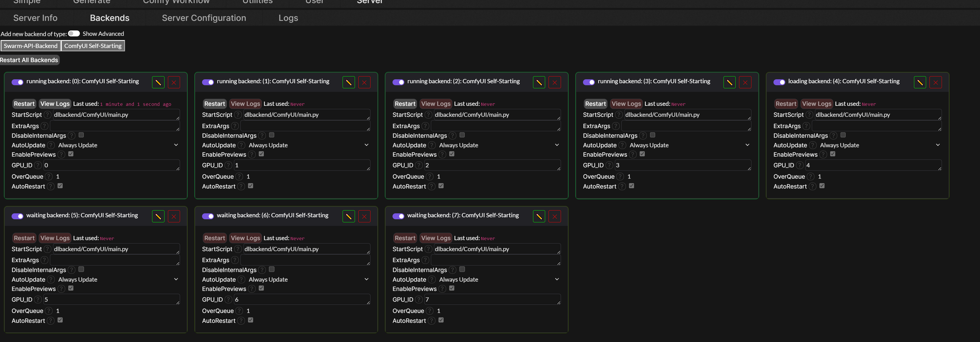
Task: Delete backend 4 with the red X icon
Action: (935, 82)
